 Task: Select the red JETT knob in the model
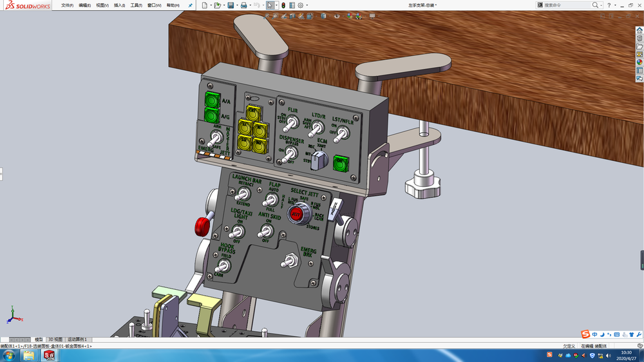point(296,214)
